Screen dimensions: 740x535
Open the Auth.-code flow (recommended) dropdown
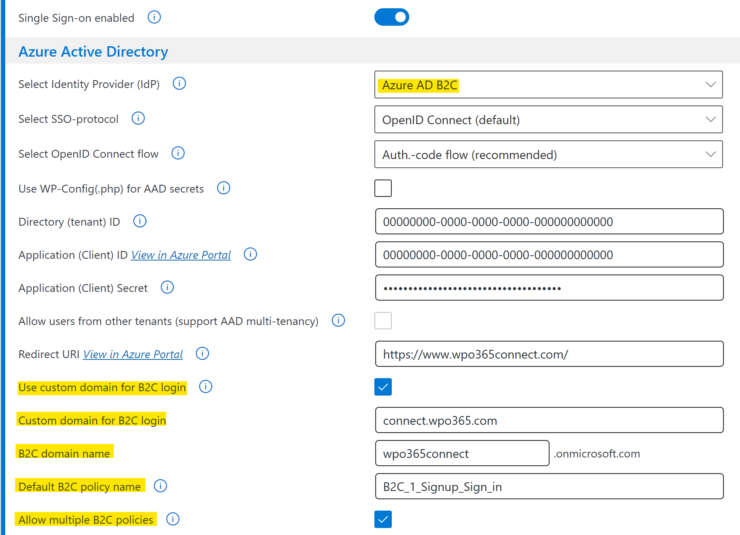(548, 154)
